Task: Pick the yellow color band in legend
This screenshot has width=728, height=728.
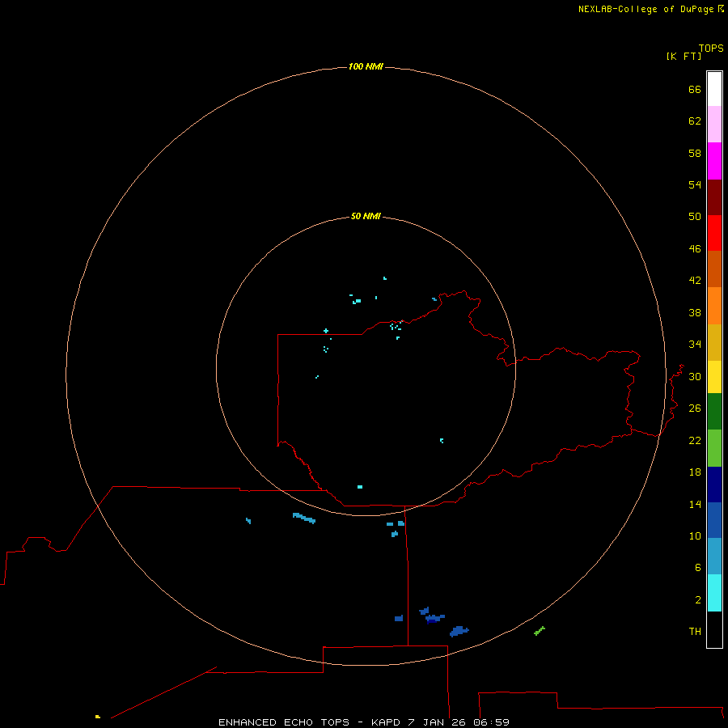Action: pos(714,376)
